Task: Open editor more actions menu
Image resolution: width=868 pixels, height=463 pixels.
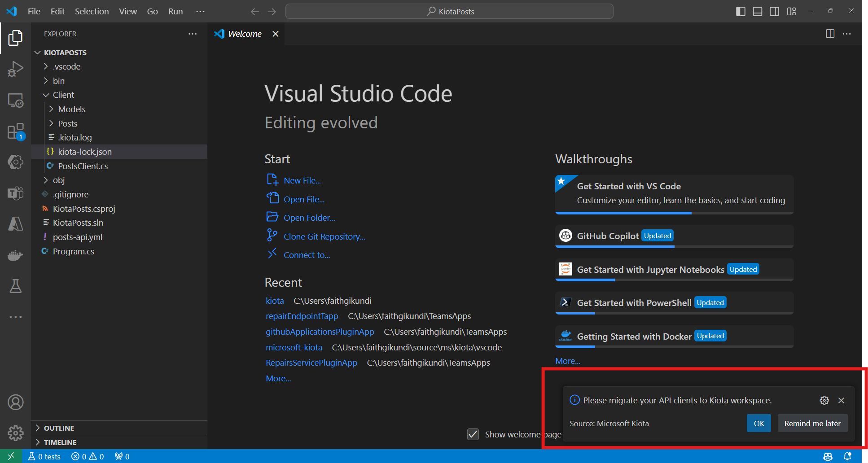Action: point(847,34)
